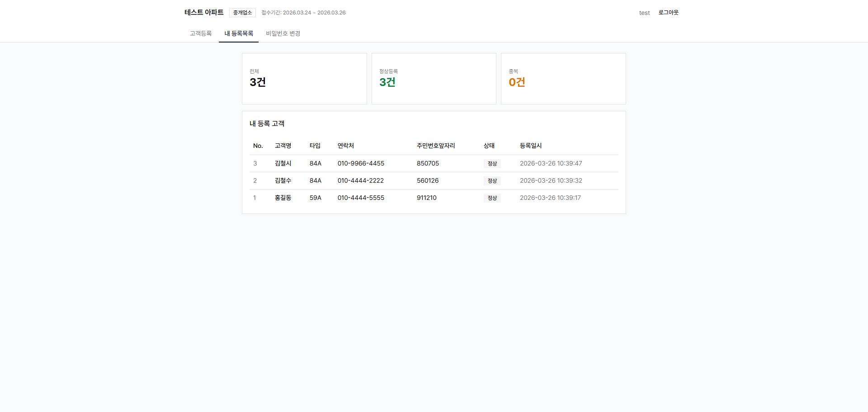Click the 정상 status badge for 김철수
This screenshot has width=868, height=412.
[492, 180]
